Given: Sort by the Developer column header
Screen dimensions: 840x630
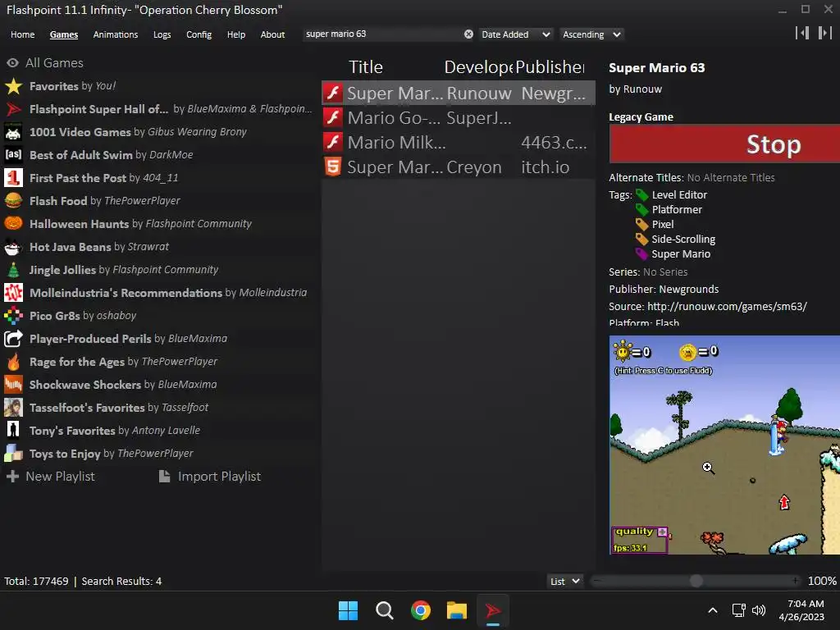Looking at the screenshot, I should (x=478, y=67).
